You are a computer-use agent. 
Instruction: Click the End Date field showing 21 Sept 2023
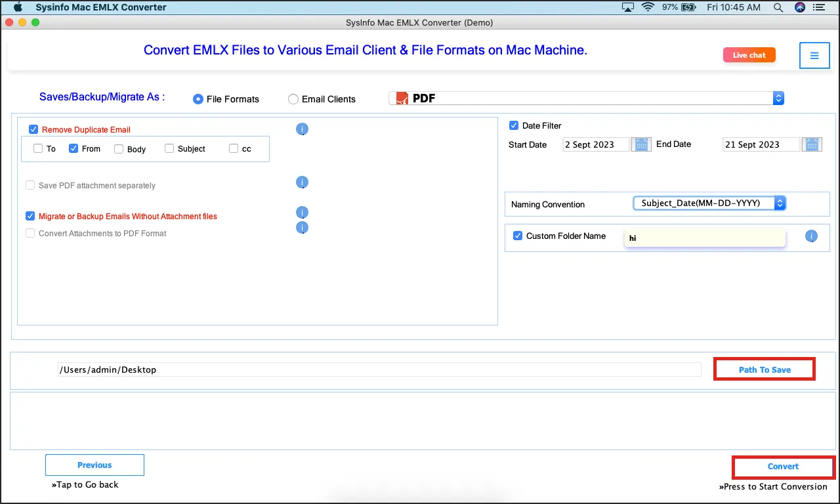pyautogui.click(x=761, y=144)
